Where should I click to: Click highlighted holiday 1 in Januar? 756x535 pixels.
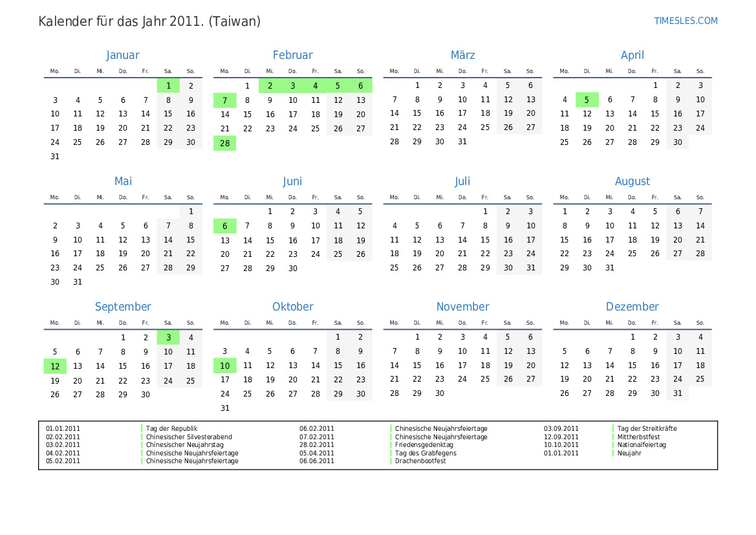(x=168, y=86)
